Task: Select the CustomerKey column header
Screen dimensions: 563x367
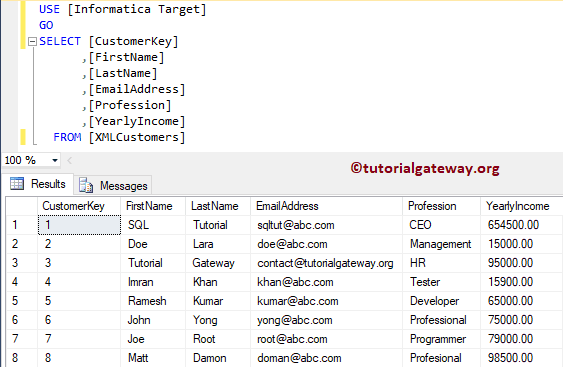Action: point(79,206)
